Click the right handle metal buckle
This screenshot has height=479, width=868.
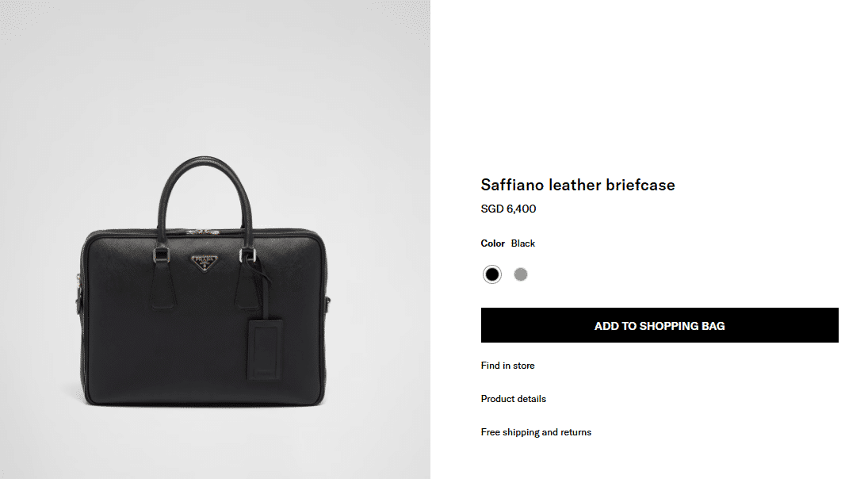click(x=247, y=255)
